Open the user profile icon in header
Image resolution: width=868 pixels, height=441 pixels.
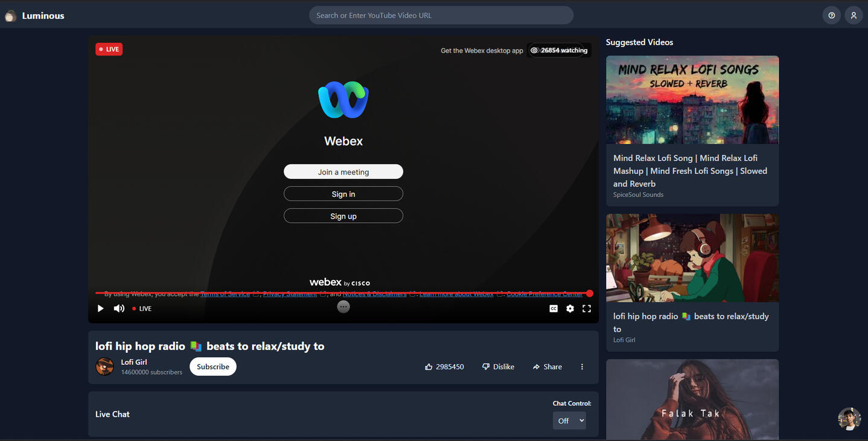853,16
